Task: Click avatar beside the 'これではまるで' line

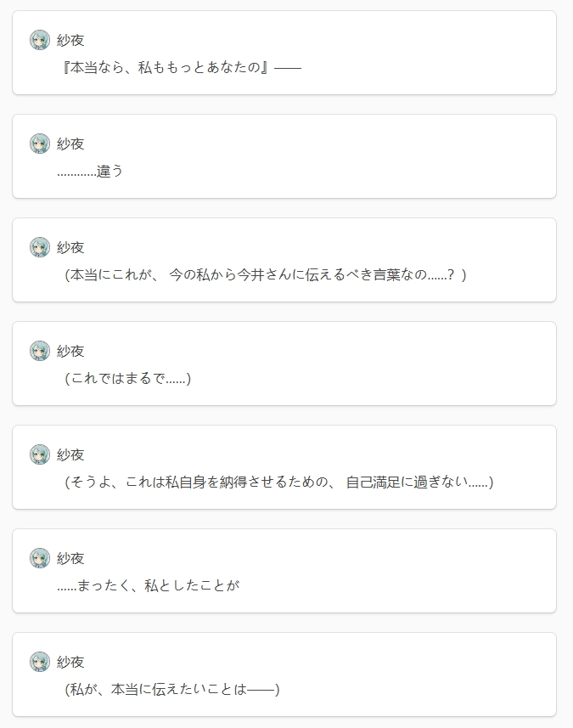Action: click(40, 351)
